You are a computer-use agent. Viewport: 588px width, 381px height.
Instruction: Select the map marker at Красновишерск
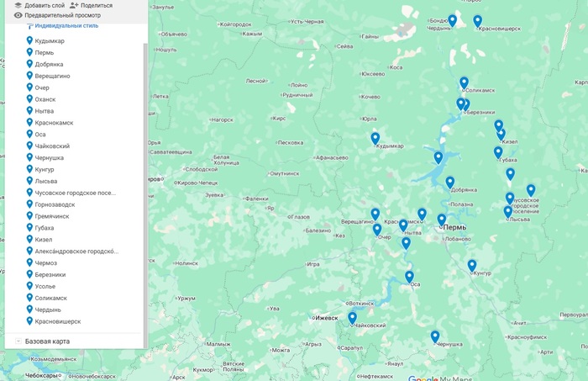click(x=477, y=21)
